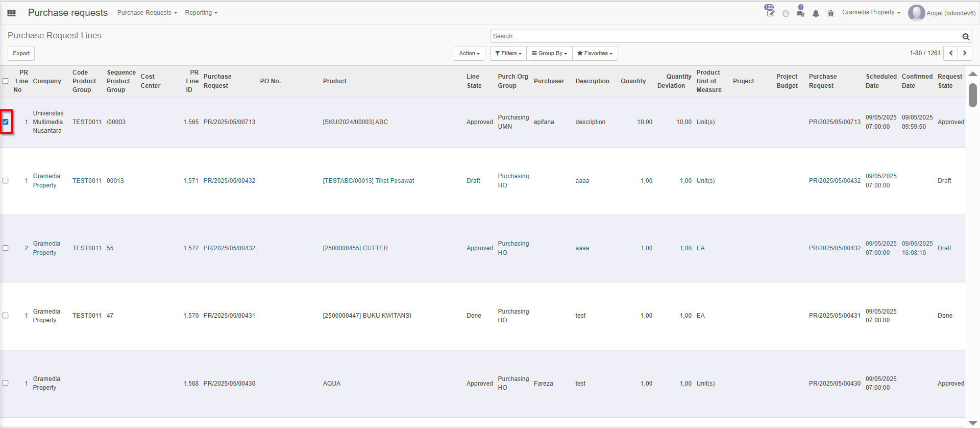Click the Quantity 10,00 cell
Screen dimensions: 980x428
coord(645,122)
